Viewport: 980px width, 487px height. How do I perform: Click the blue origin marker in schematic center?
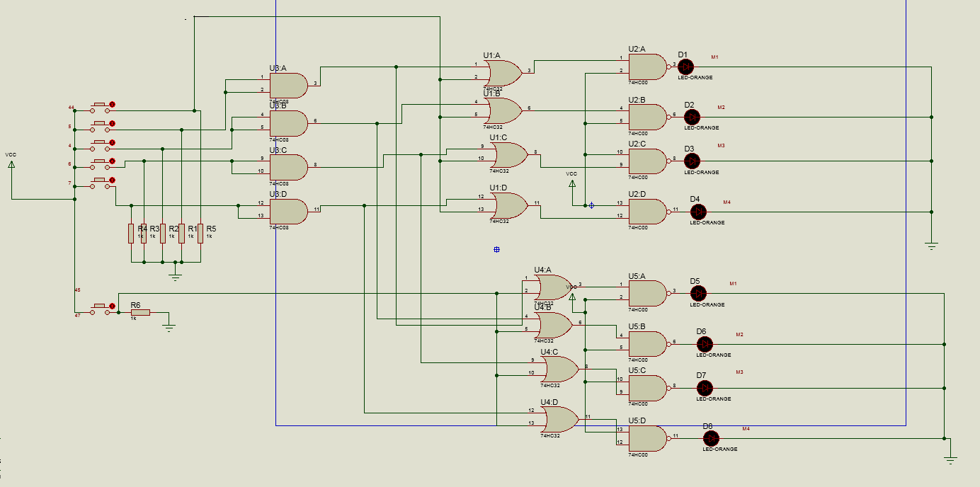pyautogui.click(x=496, y=249)
